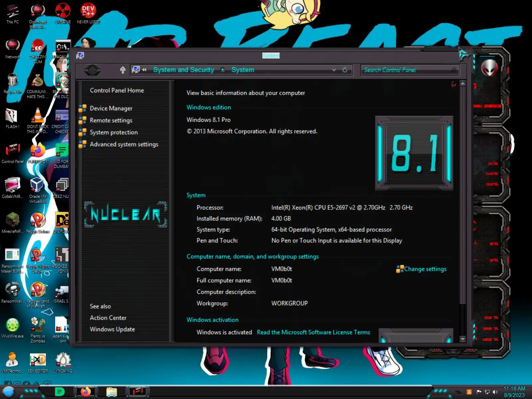The image size is (532, 399).
Task: Select the Peggle Nights Deluxe desktop icon
Action: (x=38, y=261)
